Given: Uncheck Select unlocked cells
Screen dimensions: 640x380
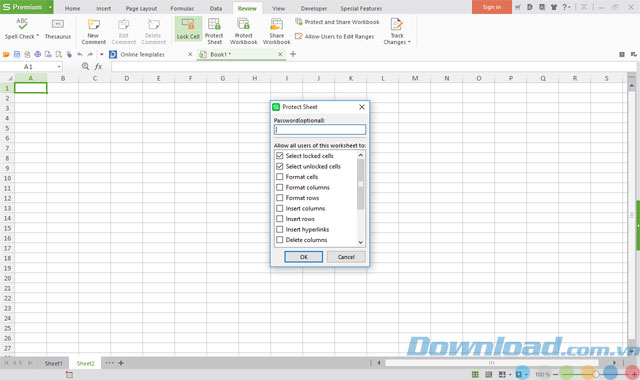Looking at the screenshot, I should pos(280,166).
